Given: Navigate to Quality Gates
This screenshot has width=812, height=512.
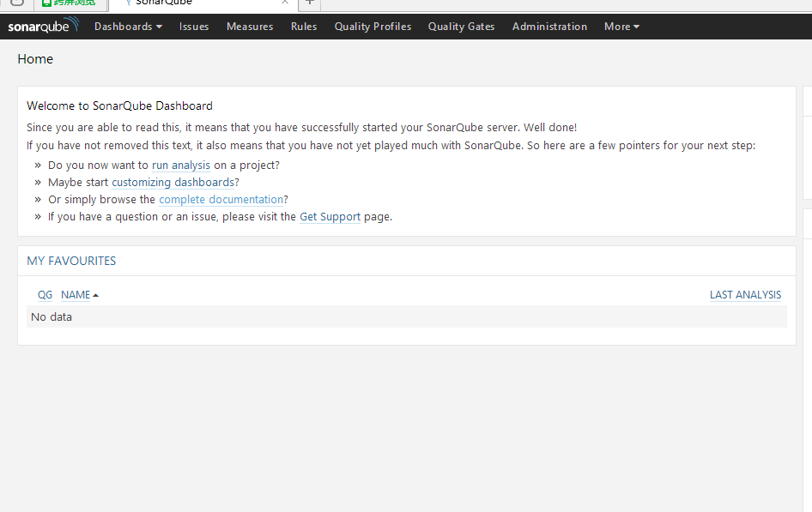Looking at the screenshot, I should coord(461,27).
